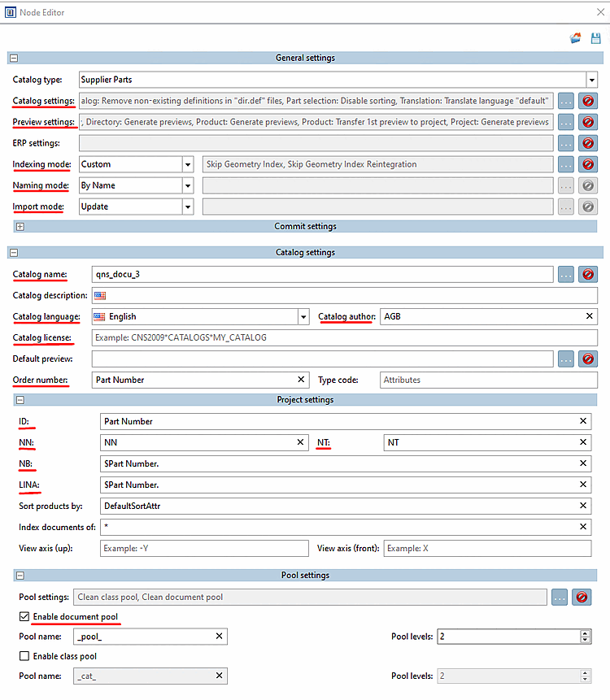
Task: Check Enable class pool checkbox
Action: [x=24, y=656]
